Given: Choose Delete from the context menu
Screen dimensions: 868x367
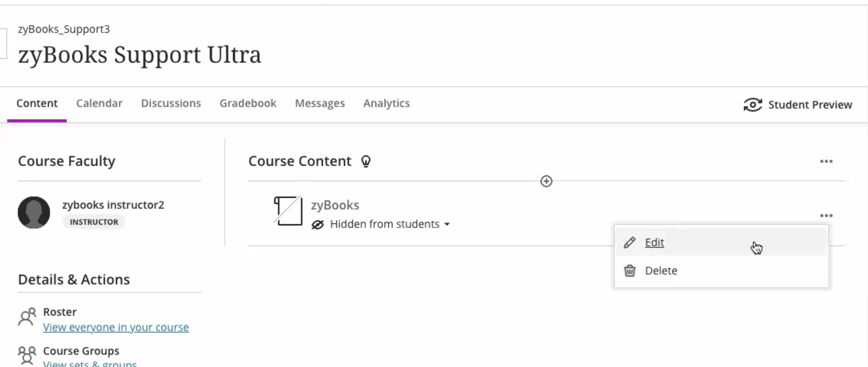Looking at the screenshot, I should coord(661,271).
